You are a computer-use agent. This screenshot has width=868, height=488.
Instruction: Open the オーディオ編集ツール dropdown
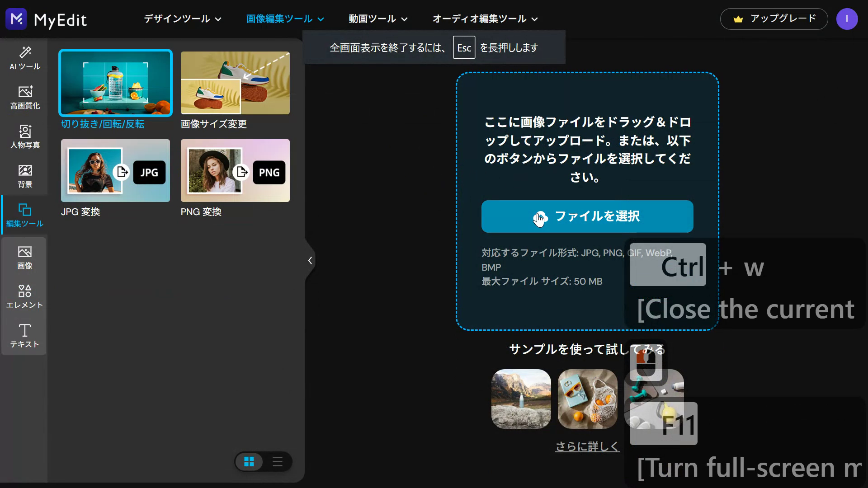(x=485, y=19)
